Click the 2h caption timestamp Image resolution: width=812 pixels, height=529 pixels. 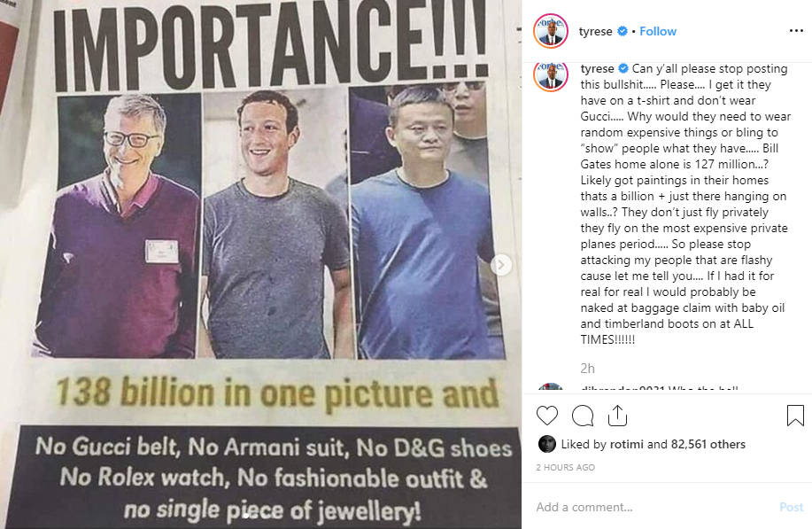pos(587,367)
